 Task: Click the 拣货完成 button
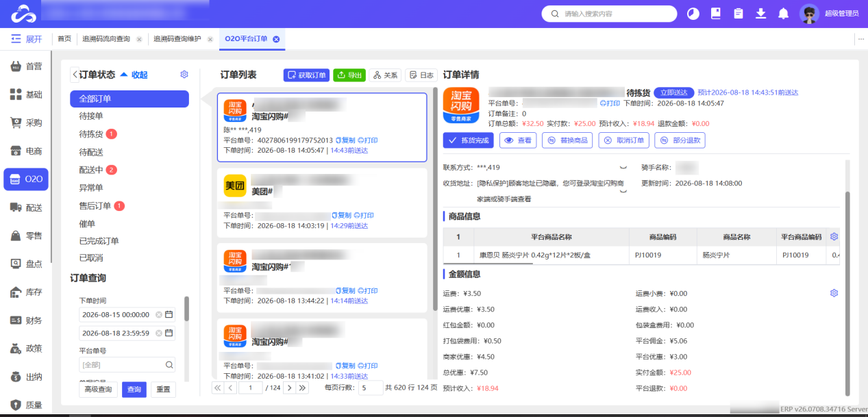(469, 140)
